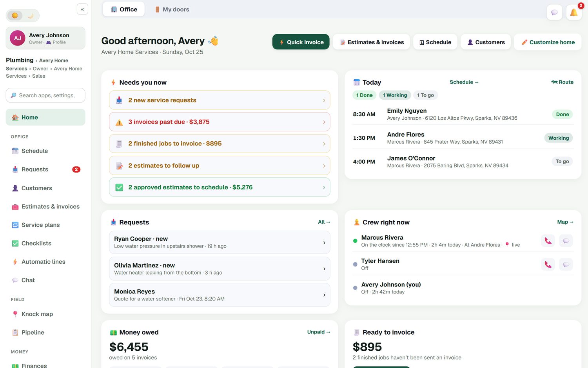Viewport: 588px width, 368px height.
Task: Call Tyler Hansen using the phone icon
Action: 548,264
